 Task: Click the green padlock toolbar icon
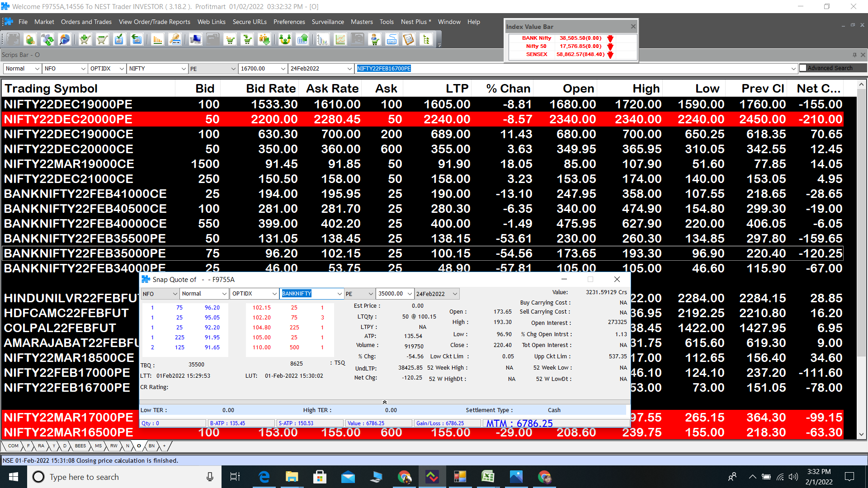click(30, 40)
